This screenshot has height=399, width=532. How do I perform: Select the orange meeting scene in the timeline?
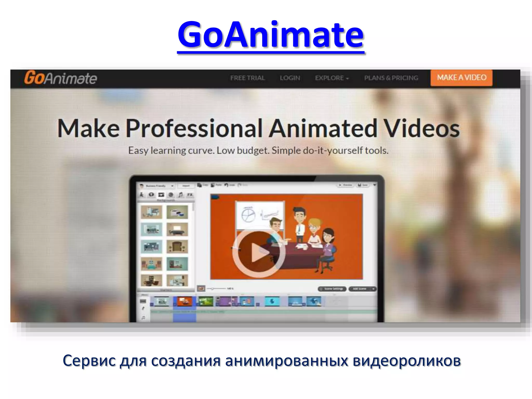pyautogui.click(x=185, y=301)
